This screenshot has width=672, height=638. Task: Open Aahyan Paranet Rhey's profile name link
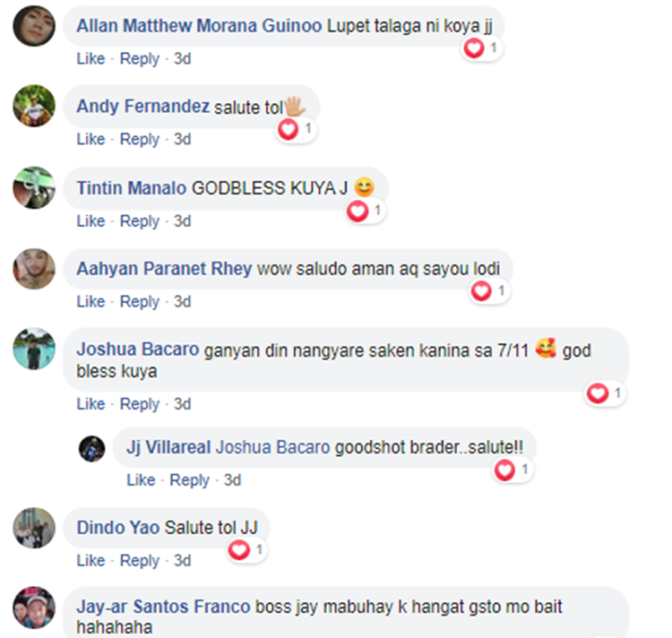(164, 269)
